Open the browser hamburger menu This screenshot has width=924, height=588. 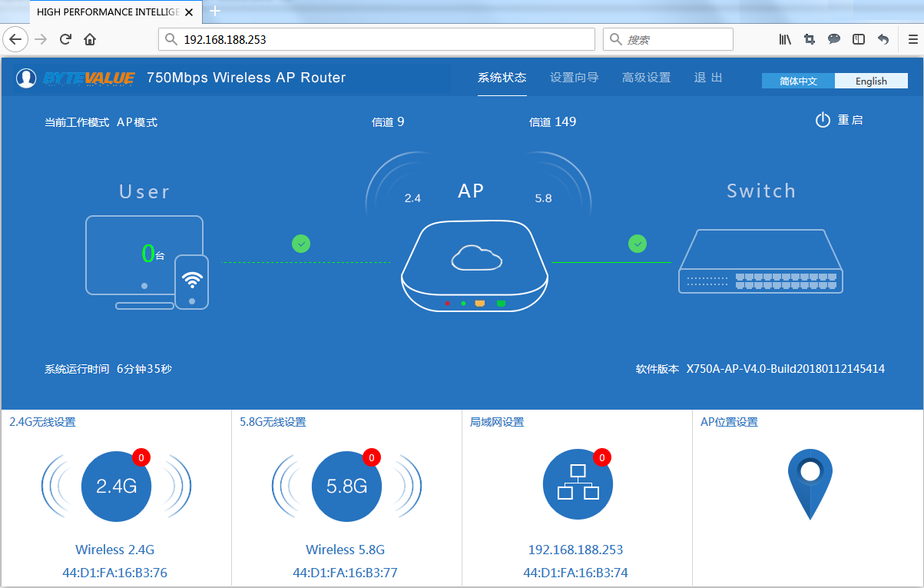(912, 39)
